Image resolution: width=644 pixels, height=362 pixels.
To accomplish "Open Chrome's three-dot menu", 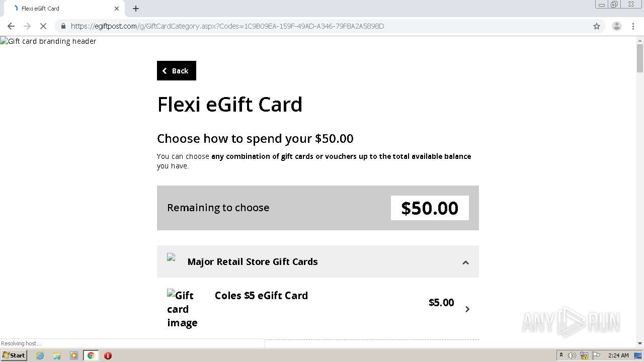I will pos(633,26).
